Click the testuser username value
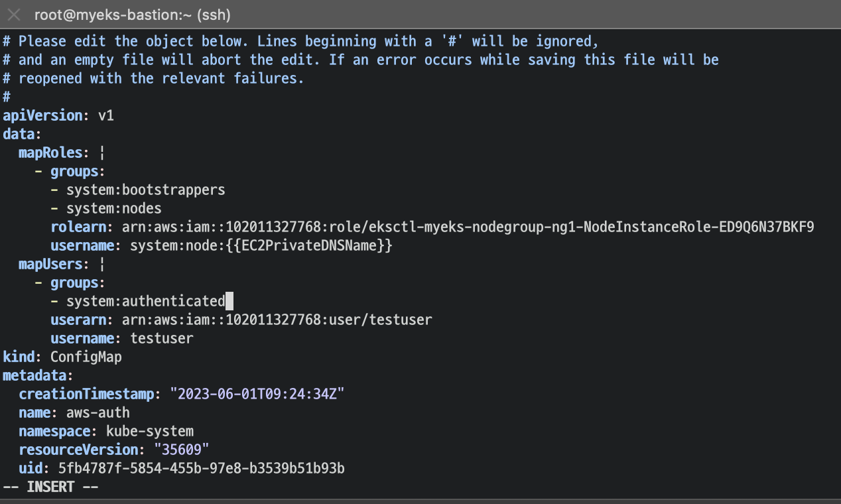Viewport: 841px width, 504px height. (x=162, y=338)
